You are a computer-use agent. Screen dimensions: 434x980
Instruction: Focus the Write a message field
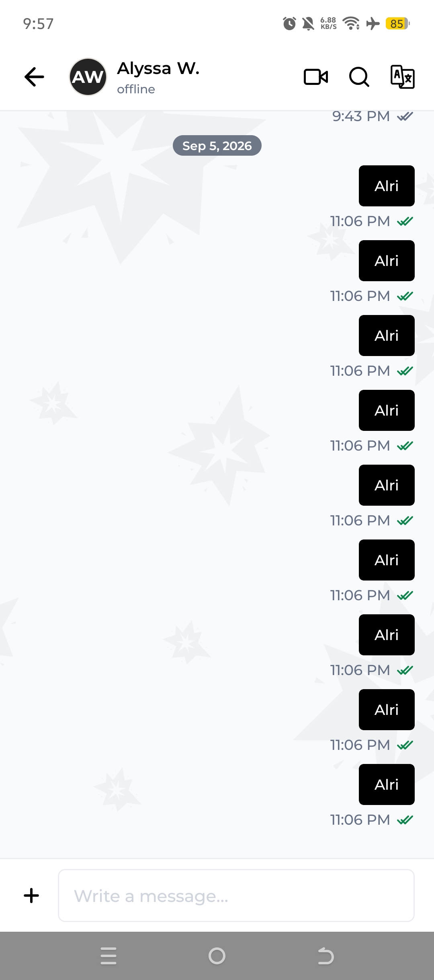[236, 896]
